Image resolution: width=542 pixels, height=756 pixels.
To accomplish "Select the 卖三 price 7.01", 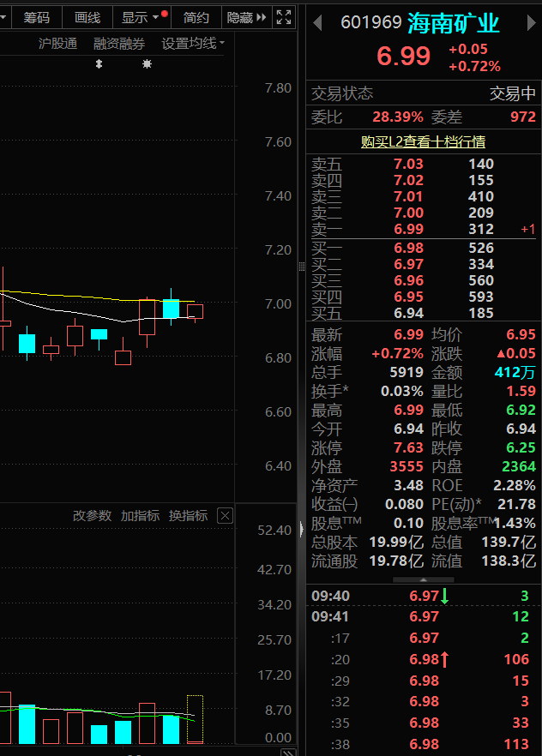I will pos(408,197).
